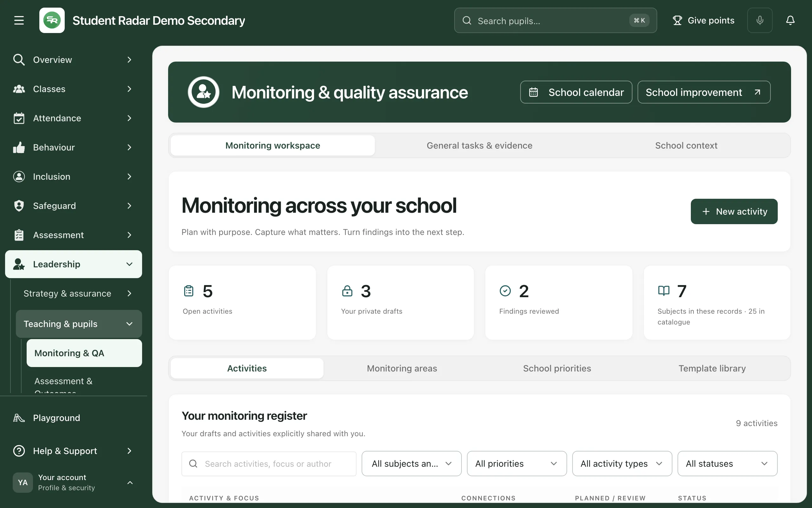Expand the Classes section chevron

(x=129, y=89)
